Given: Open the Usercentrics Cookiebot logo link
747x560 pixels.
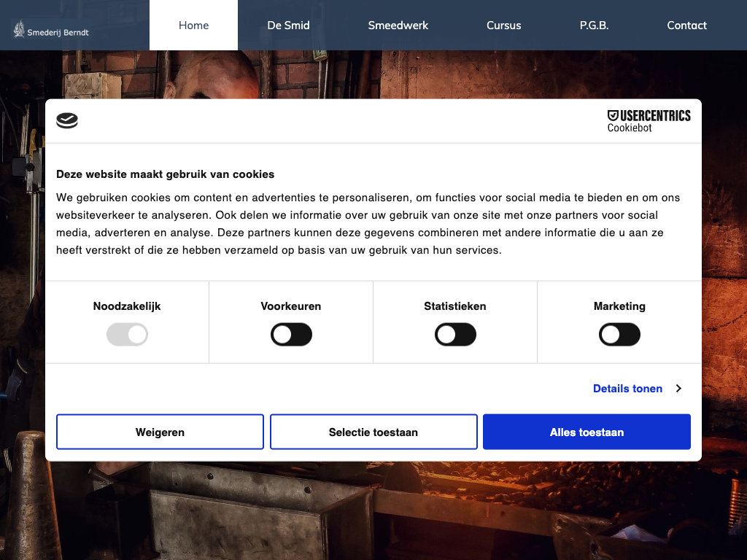Looking at the screenshot, I should pyautogui.click(x=649, y=121).
